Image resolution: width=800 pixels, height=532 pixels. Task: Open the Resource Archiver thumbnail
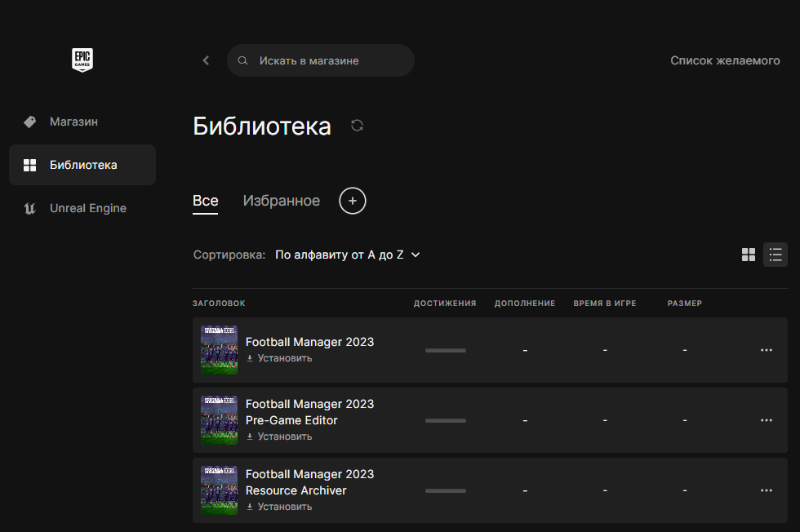coord(220,490)
